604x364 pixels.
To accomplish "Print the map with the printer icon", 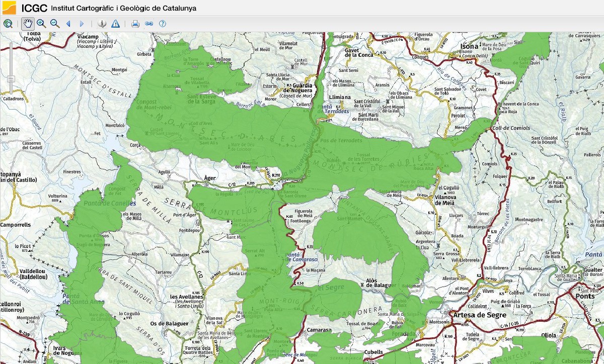I will pyautogui.click(x=135, y=24).
